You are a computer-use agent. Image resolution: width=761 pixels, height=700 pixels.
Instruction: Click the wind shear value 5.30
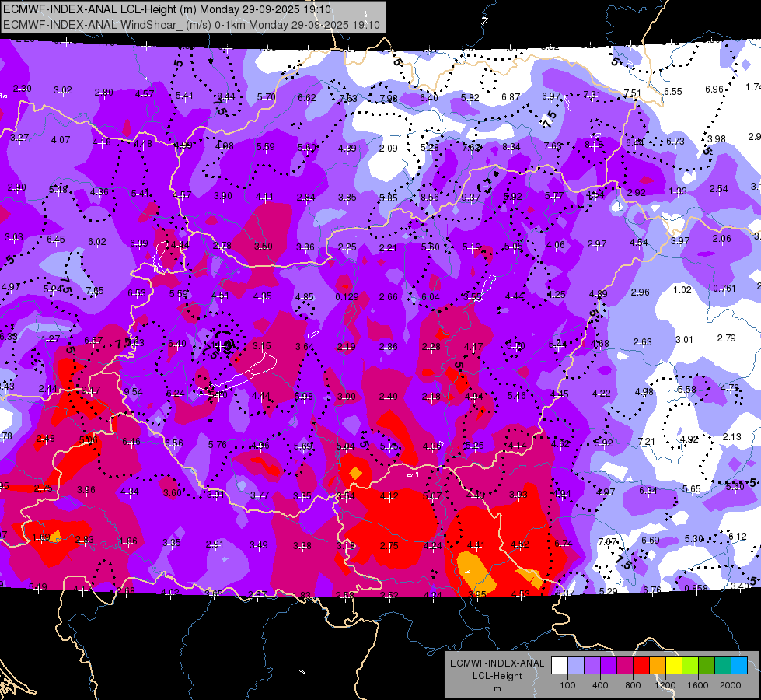click(x=693, y=539)
